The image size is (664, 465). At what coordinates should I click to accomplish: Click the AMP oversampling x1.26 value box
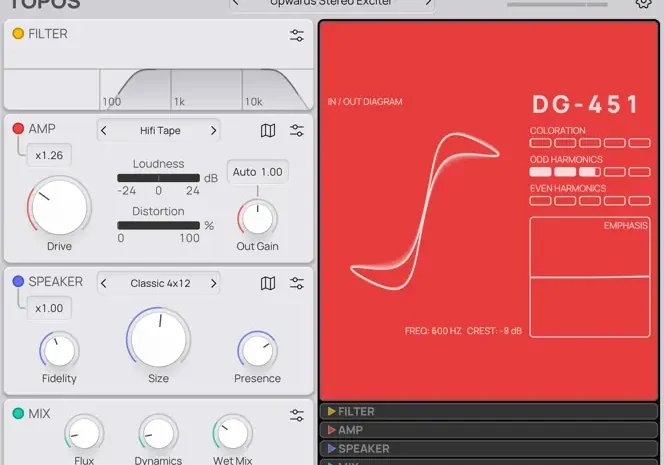coord(49,155)
